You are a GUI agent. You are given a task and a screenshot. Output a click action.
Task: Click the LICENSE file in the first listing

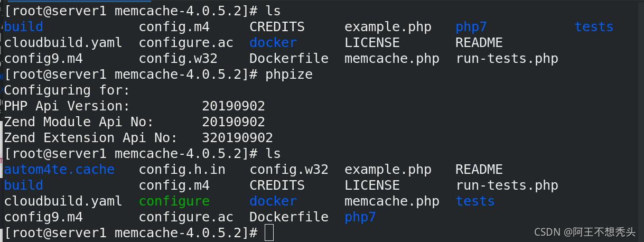click(x=372, y=43)
